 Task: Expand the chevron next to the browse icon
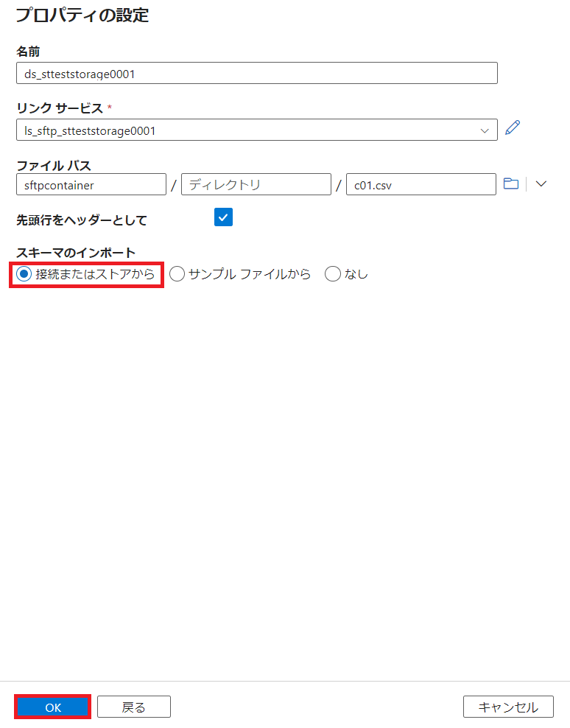click(541, 184)
